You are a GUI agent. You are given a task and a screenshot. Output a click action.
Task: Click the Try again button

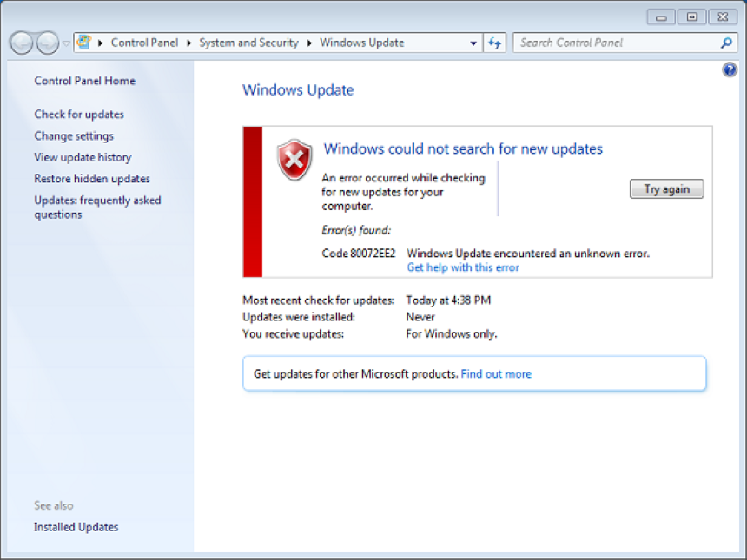[x=666, y=189]
